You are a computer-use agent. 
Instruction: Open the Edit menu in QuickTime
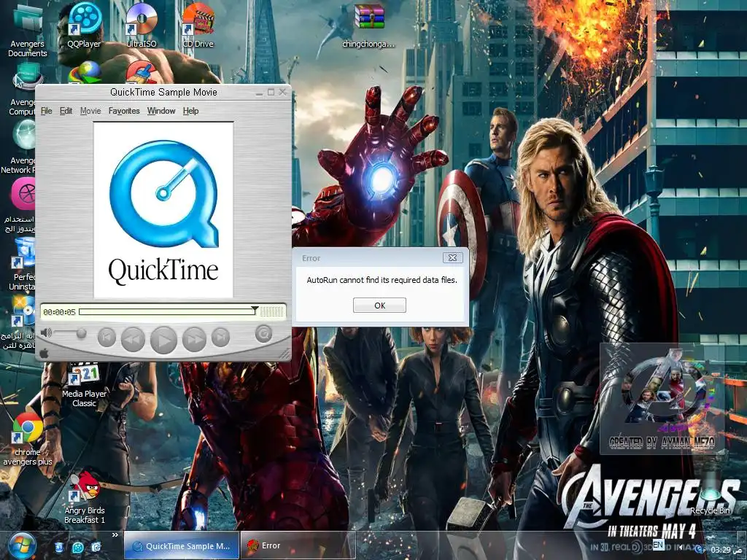click(66, 111)
